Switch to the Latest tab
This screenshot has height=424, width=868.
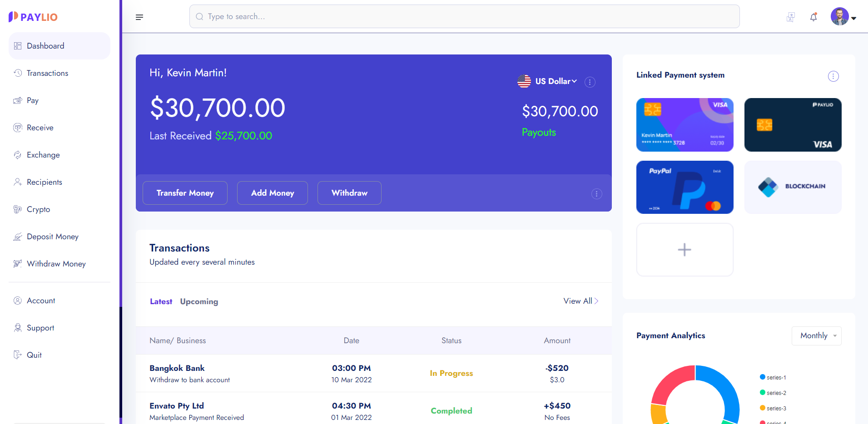161,301
